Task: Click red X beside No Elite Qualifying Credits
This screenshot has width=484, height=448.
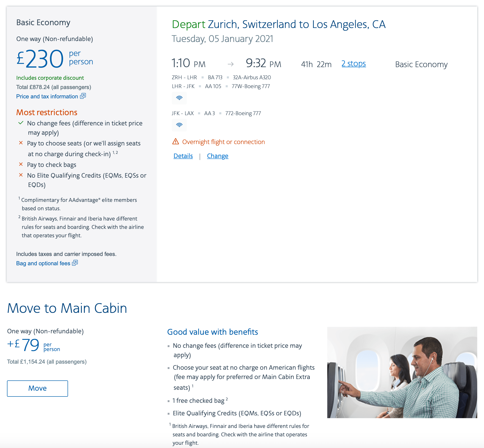Action: [21, 175]
